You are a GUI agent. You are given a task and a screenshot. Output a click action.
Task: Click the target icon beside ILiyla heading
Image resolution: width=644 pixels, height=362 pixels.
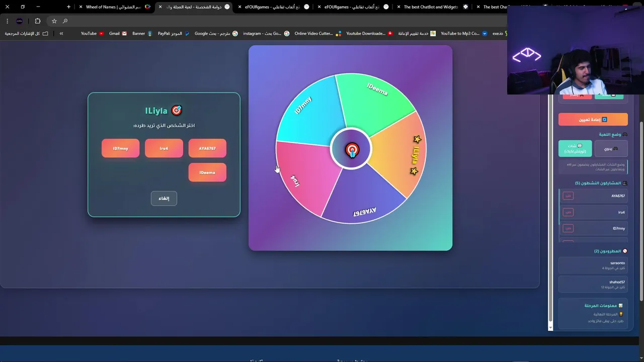pyautogui.click(x=176, y=110)
